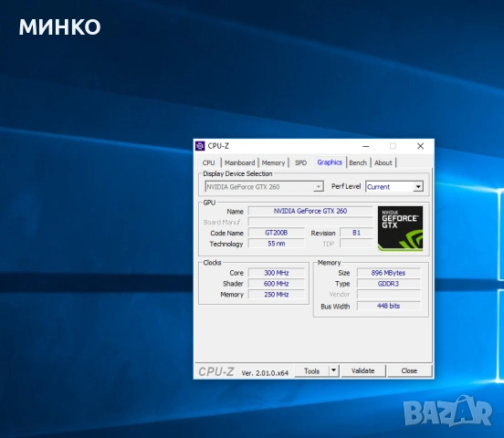Click the Technology value 55 nm
The width and height of the screenshot is (504, 438).
(x=276, y=244)
